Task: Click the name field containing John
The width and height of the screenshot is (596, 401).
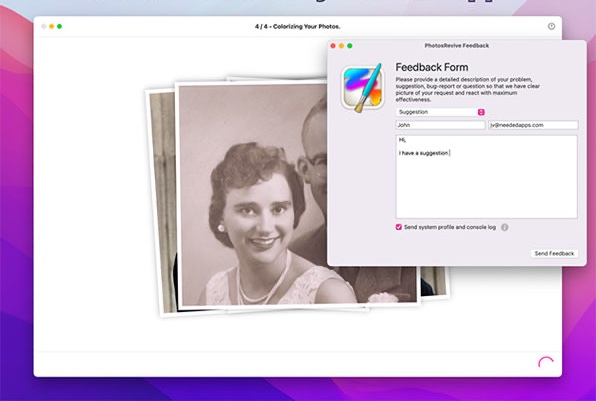Action: (x=440, y=125)
